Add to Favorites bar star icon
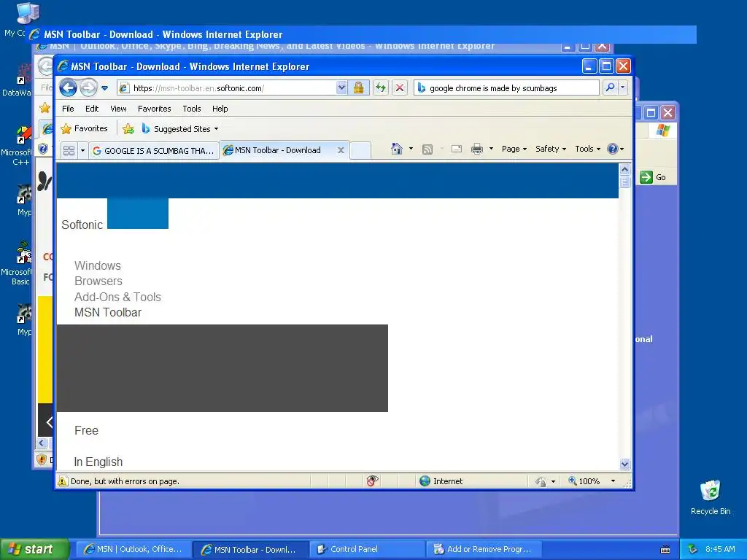Image resolution: width=747 pixels, height=560 pixels. [x=128, y=129]
